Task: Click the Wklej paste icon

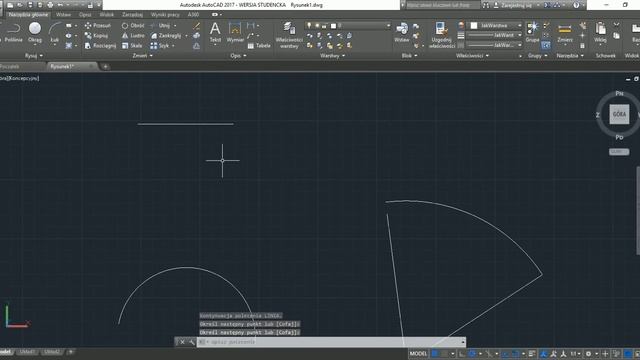Action: [x=600, y=33]
